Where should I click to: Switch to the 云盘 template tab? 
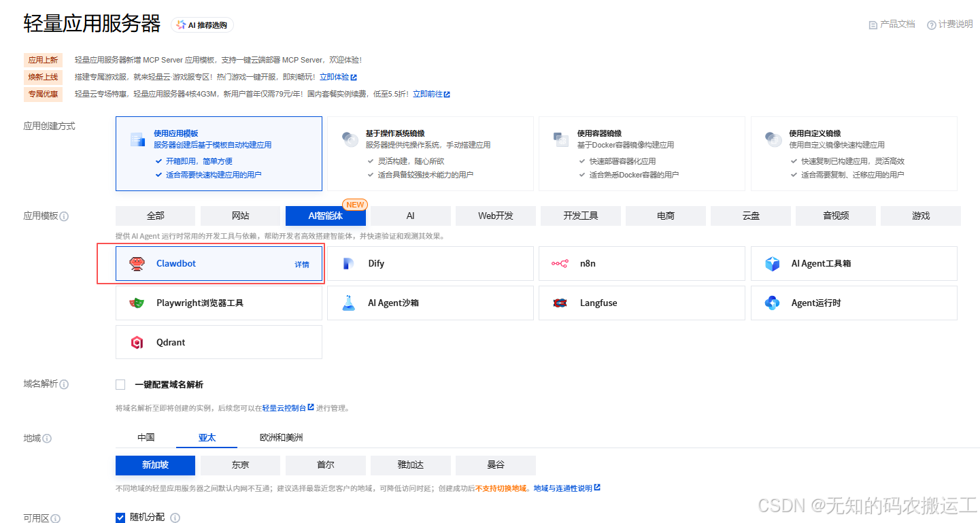[750, 216]
